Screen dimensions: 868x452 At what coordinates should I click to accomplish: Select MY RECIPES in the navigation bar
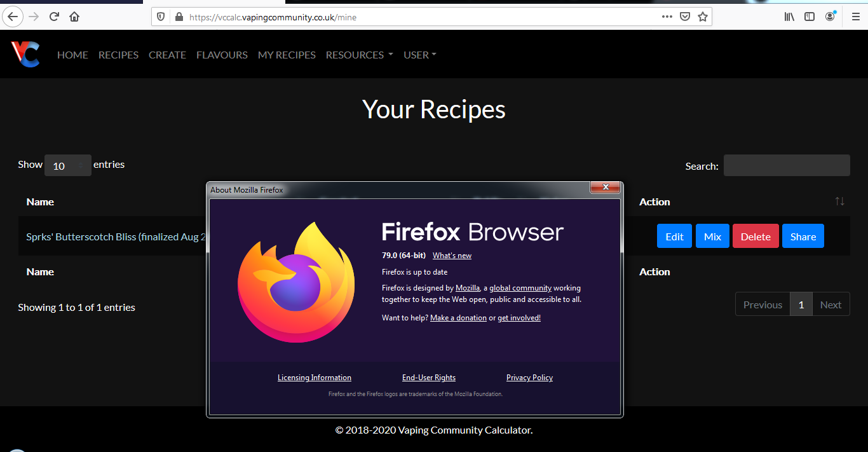(287, 55)
